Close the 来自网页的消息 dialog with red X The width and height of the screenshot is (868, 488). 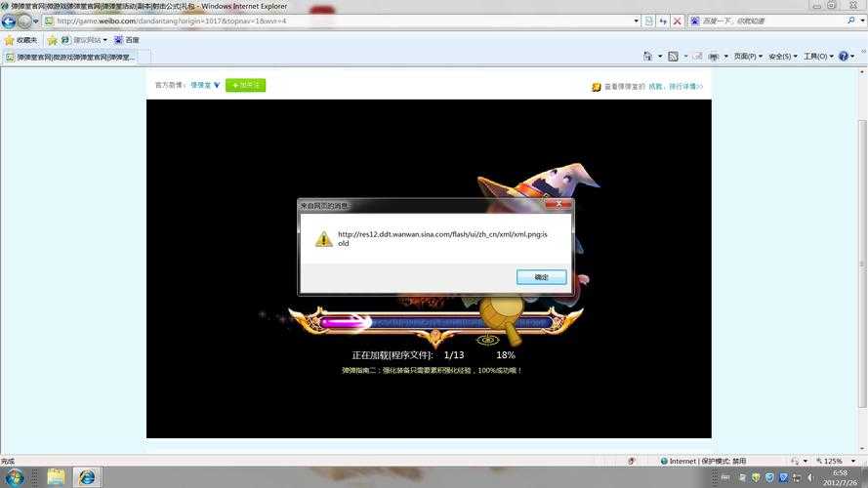pyautogui.click(x=558, y=204)
